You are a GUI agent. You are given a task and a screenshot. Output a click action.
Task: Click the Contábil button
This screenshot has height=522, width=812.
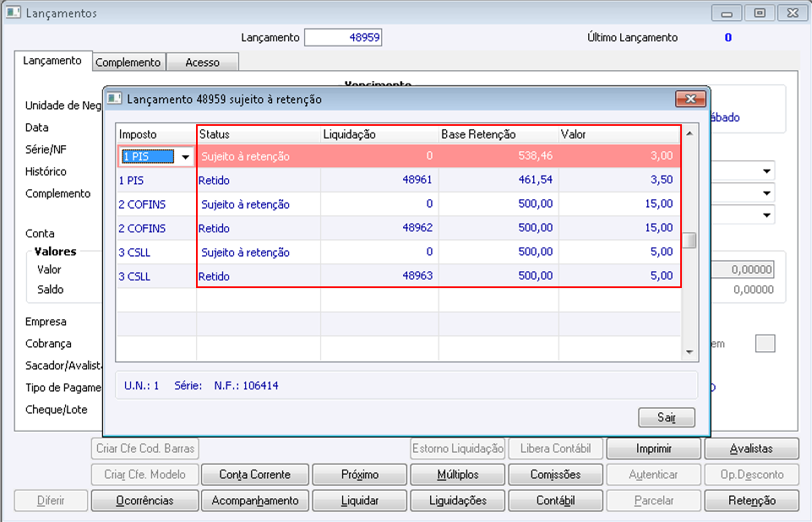tap(555, 500)
